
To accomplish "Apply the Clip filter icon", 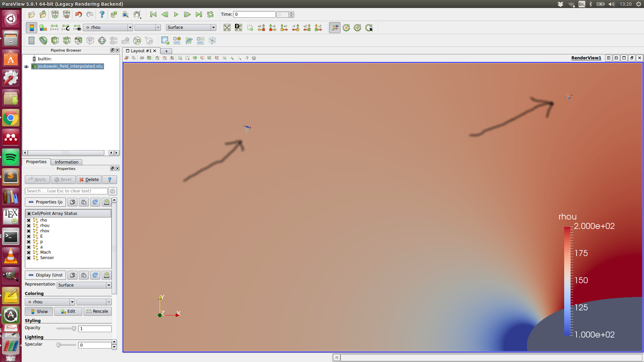I will pyautogui.click(x=55, y=41).
